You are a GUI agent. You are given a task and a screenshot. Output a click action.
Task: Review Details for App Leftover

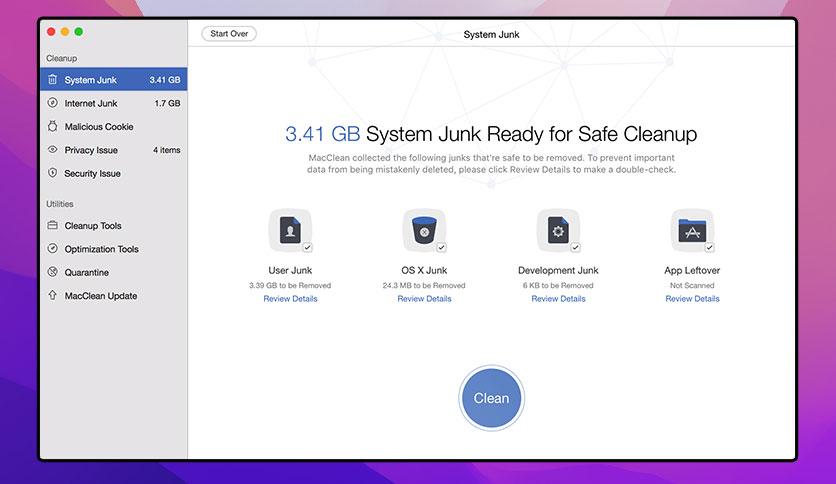(x=692, y=299)
